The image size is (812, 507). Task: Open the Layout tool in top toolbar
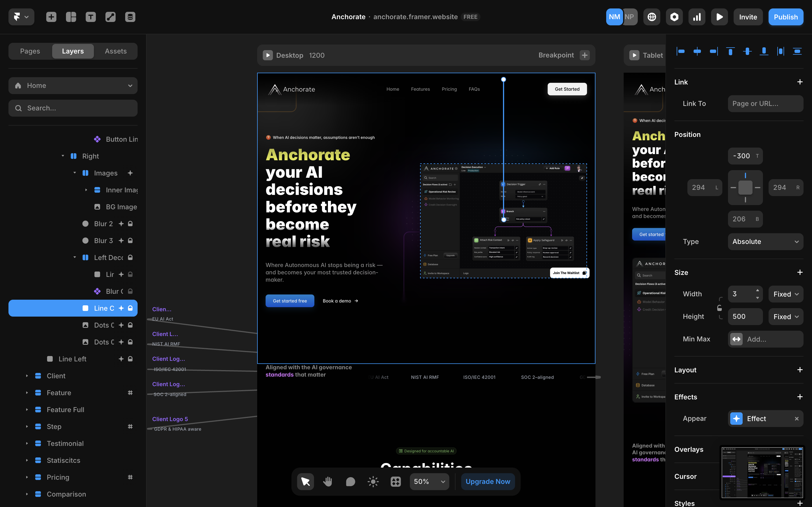tap(71, 17)
